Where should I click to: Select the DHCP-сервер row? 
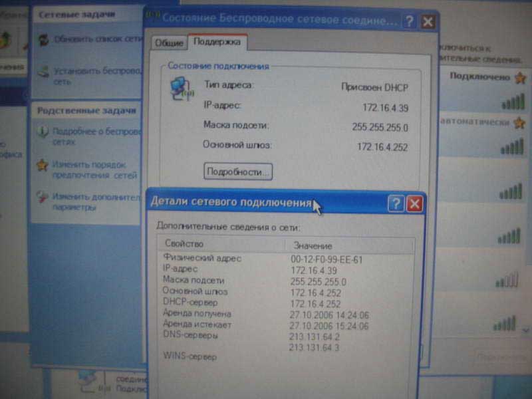pyautogui.click(x=286, y=303)
